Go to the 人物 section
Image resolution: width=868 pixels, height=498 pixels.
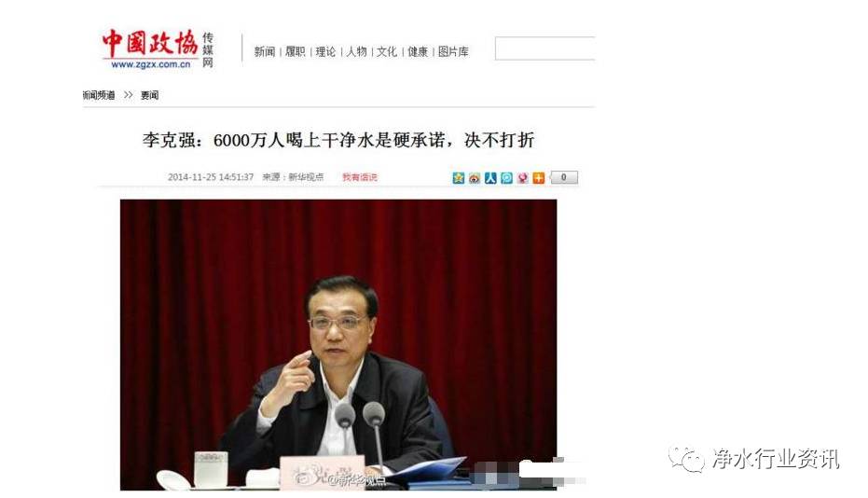point(356,51)
